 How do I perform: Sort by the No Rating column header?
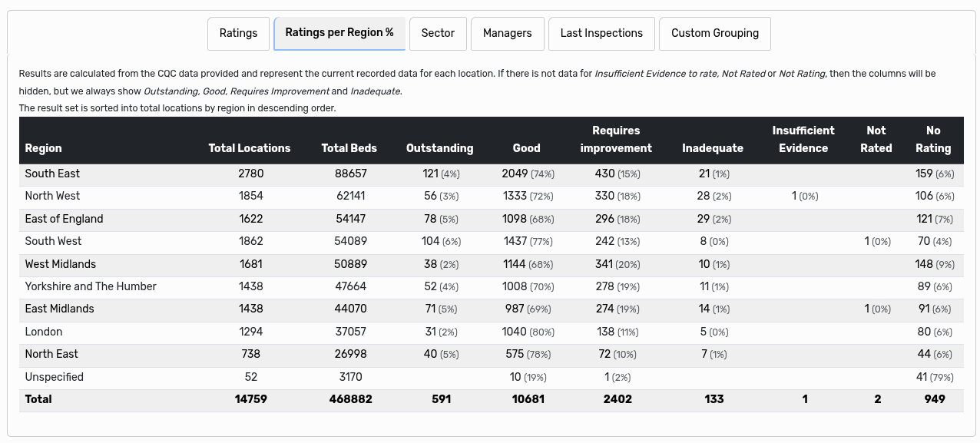pos(933,140)
